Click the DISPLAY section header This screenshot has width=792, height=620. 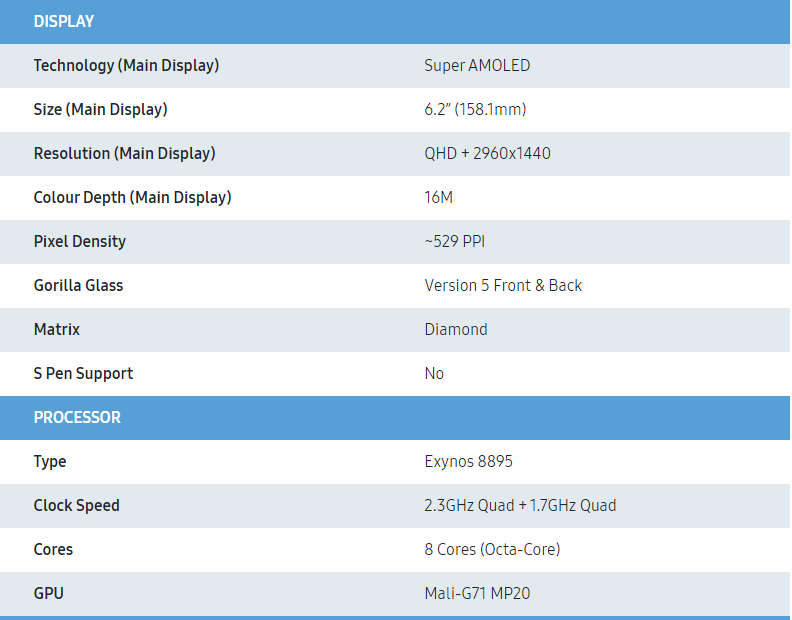click(64, 22)
